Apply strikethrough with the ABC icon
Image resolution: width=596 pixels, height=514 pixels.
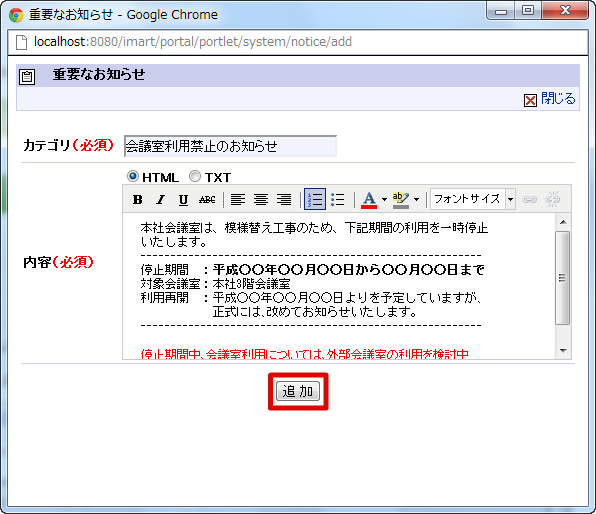[x=207, y=199]
